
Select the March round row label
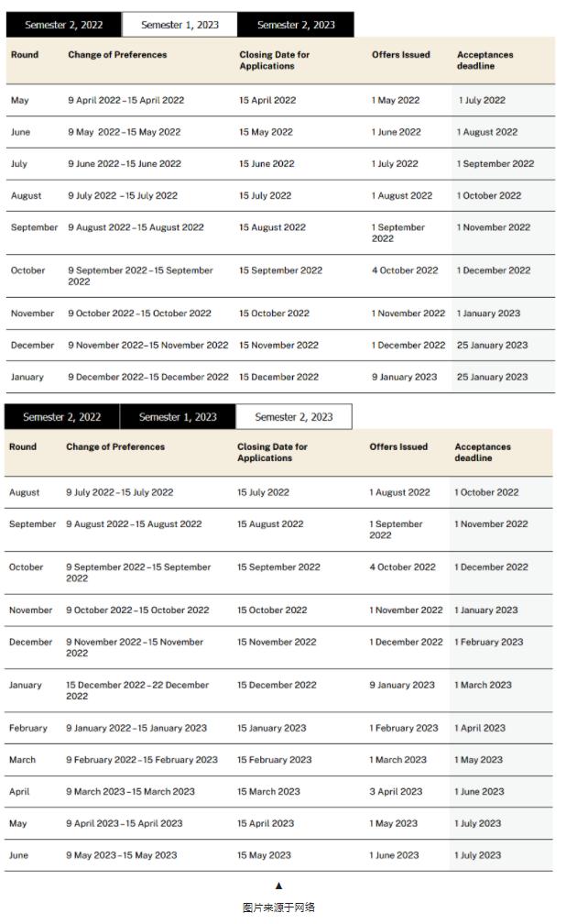pyautogui.click(x=23, y=760)
